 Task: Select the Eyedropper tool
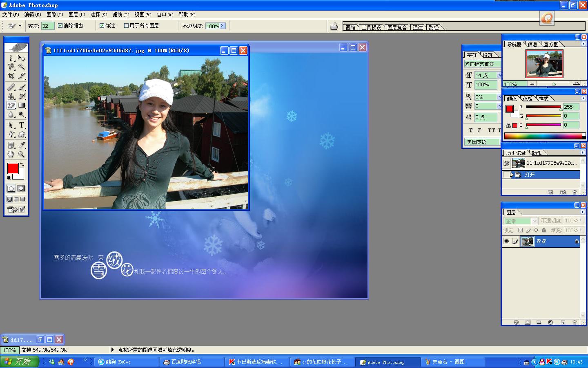22,145
